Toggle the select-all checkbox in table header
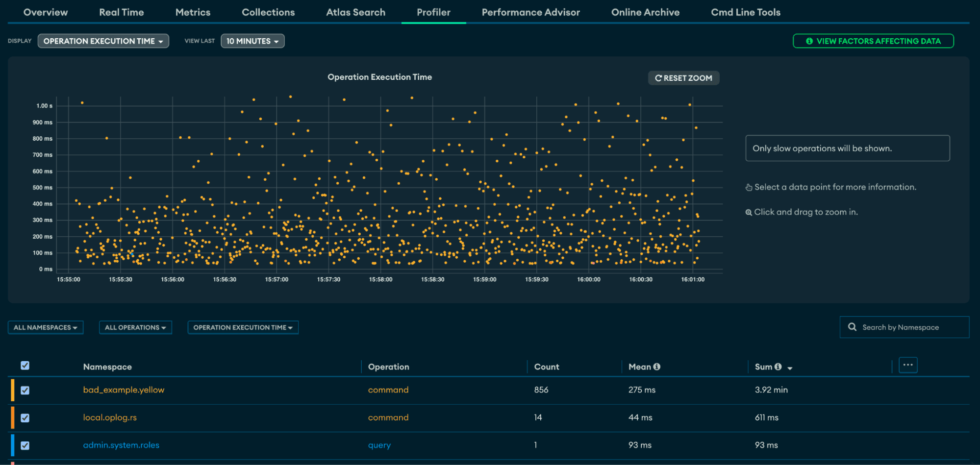 25,366
